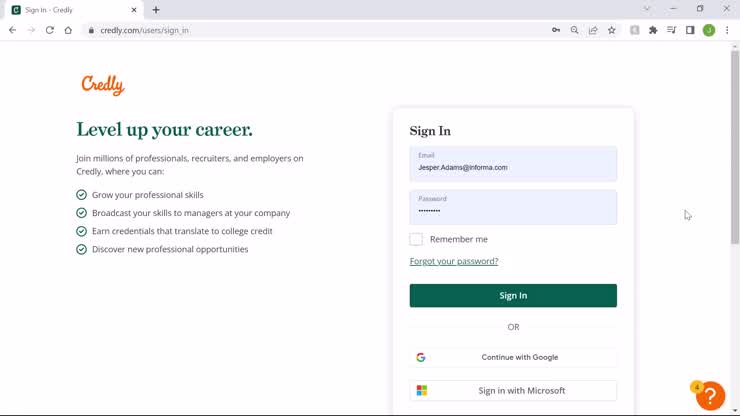
Task: Open the saved passwords key icon
Action: coord(556,30)
